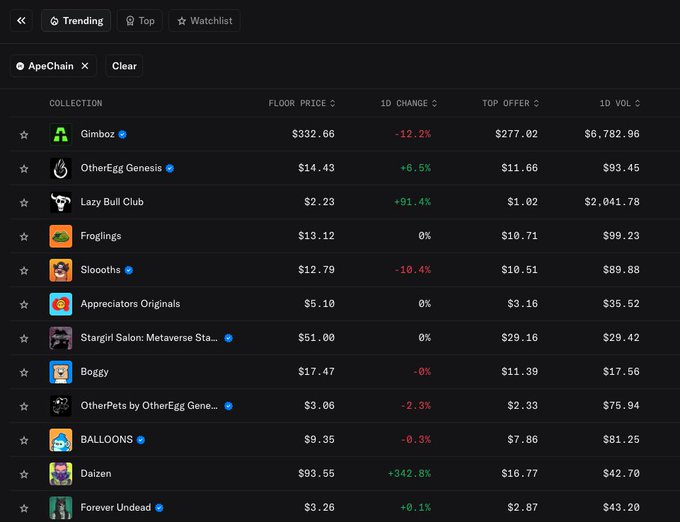Open the BALLOONS collection link
This screenshot has height=522, width=680.
[x=107, y=440]
